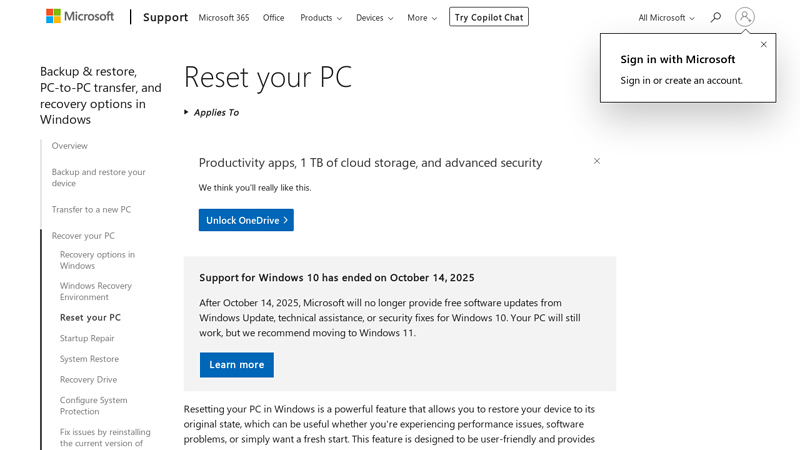Open the Devices dropdown menu
This screenshot has width=800, height=450.
click(374, 17)
